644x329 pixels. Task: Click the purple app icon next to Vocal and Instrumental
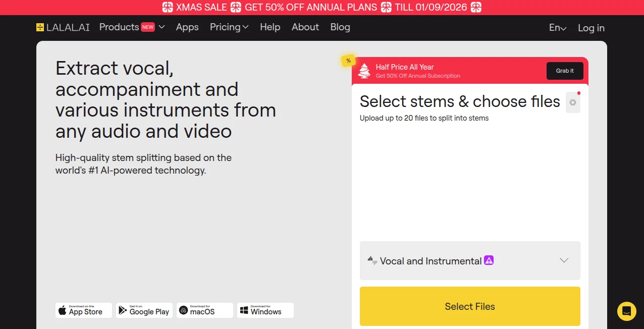pyautogui.click(x=489, y=260)
